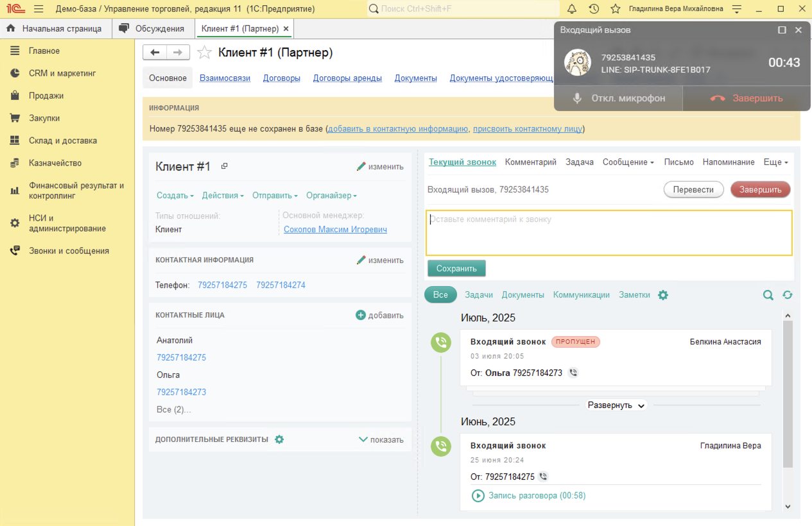Switch to the Договоры tab

281,78
